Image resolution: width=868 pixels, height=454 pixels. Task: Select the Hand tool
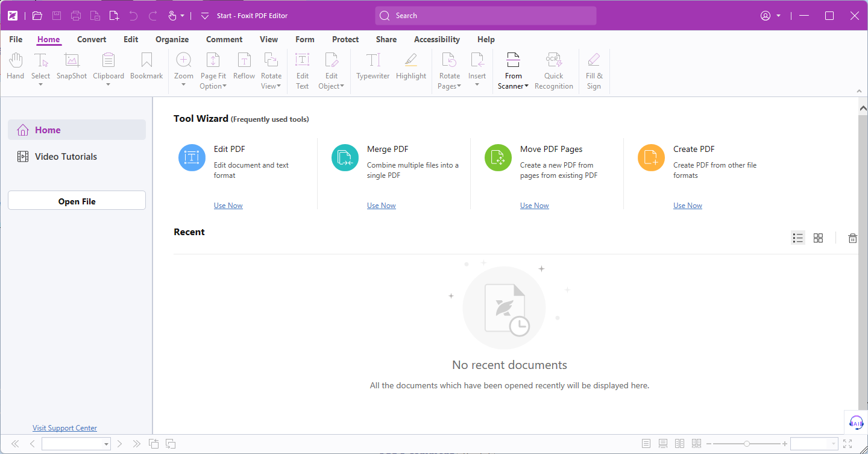tap(16, 66)
